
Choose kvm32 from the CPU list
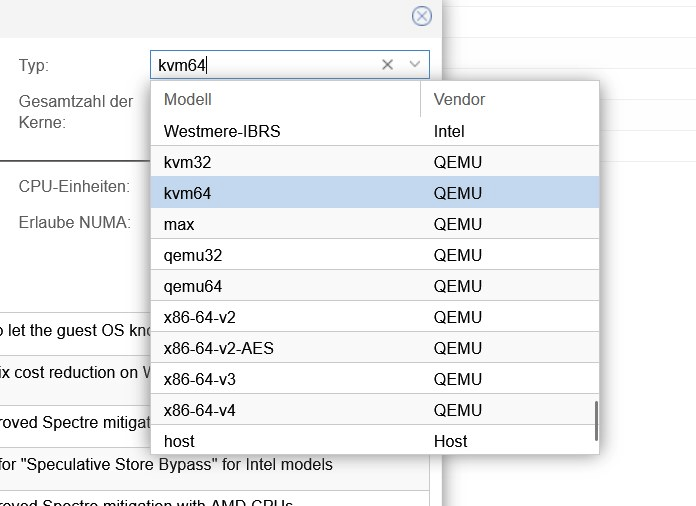(x=188, y=162)
